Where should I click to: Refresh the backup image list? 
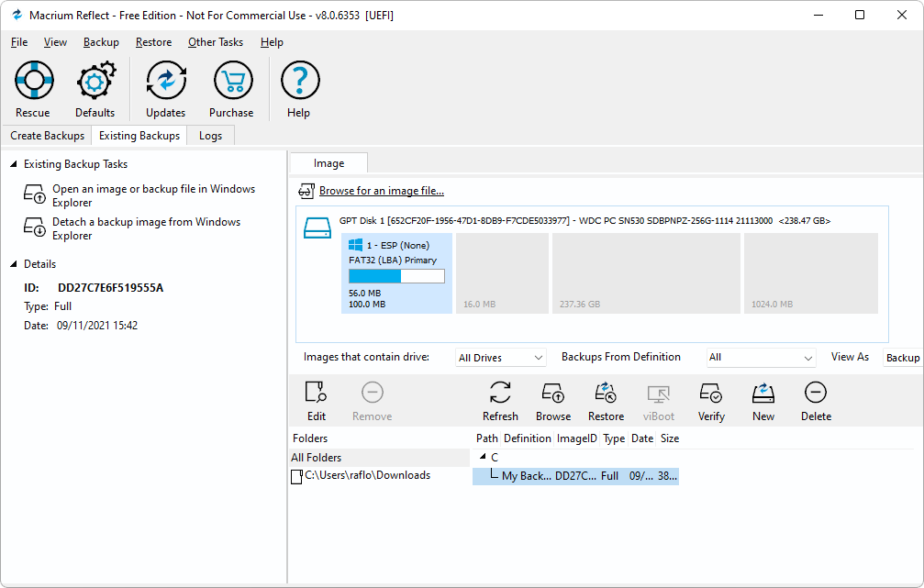[x=500, y=401]
